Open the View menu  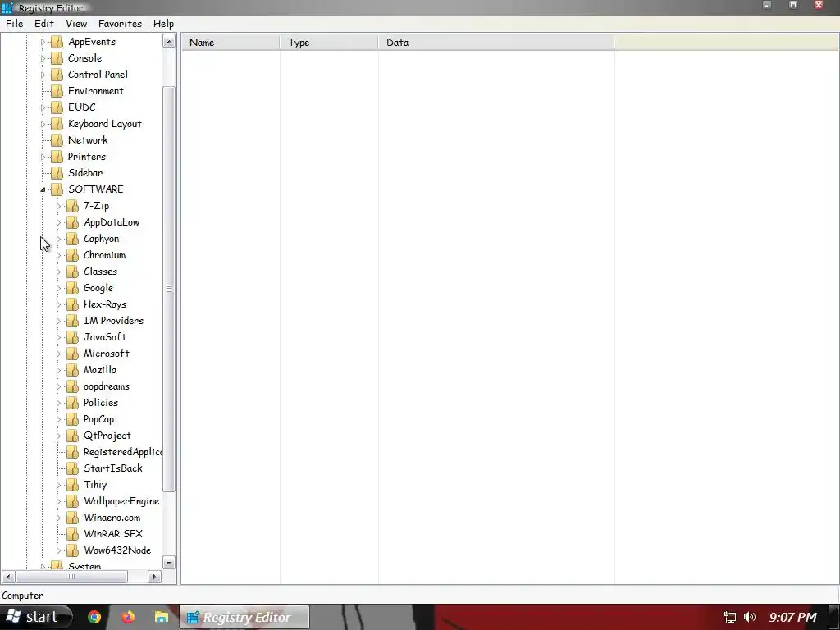[76, 24]
